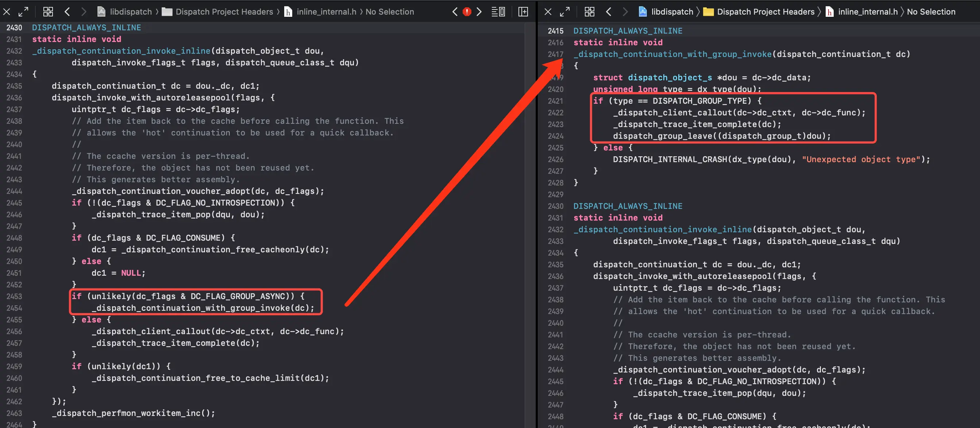This screenshot has width=980, height=428.
Task: Go forward in right editor history
Action: [x=625, y=12]
